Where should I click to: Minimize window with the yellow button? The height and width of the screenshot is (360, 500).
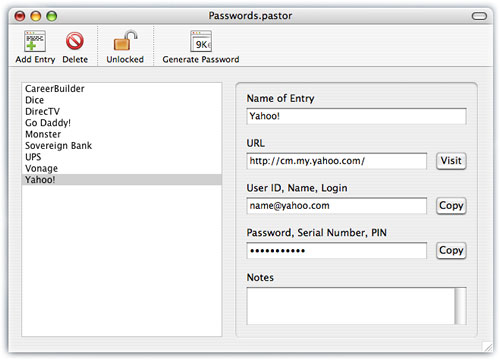(x=36, y=16)
